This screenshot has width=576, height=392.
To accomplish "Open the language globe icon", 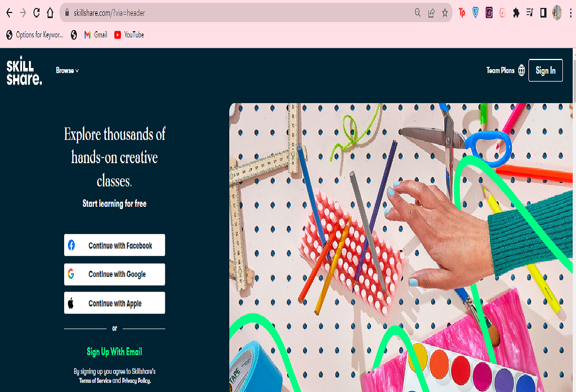I will pos(521,70).
